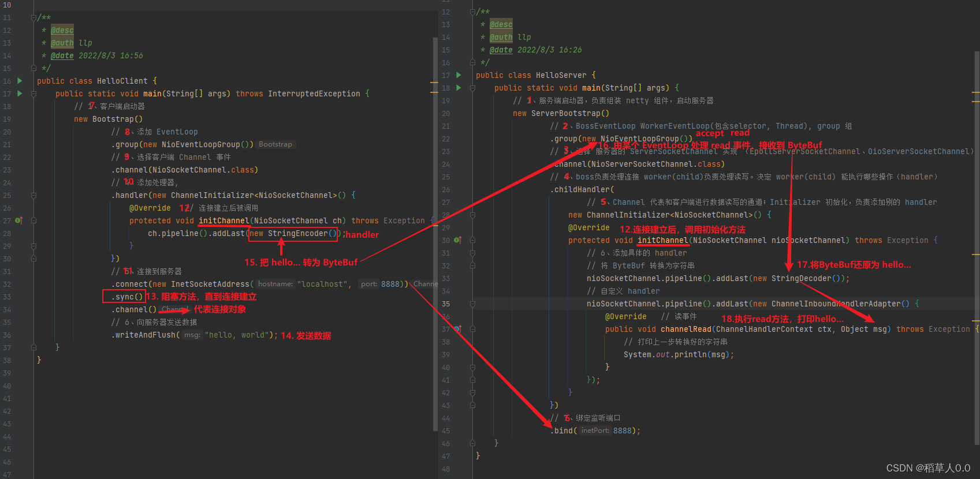Screen dimensions: 980x479
Task: Click the port: parameter hint
Action: pos(368,284)
